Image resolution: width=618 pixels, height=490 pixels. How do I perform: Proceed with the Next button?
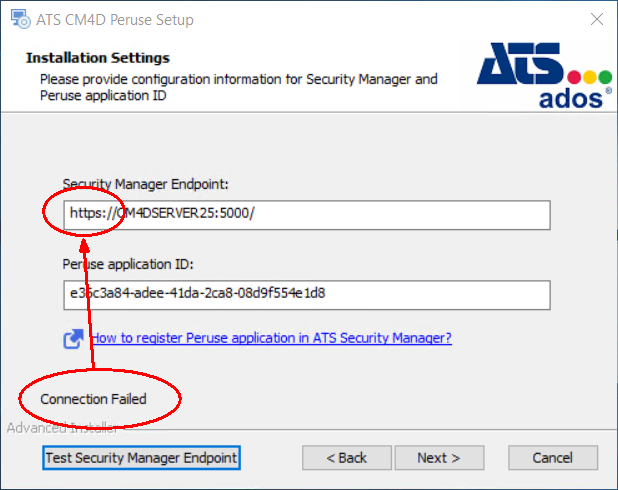coord(438,457)
